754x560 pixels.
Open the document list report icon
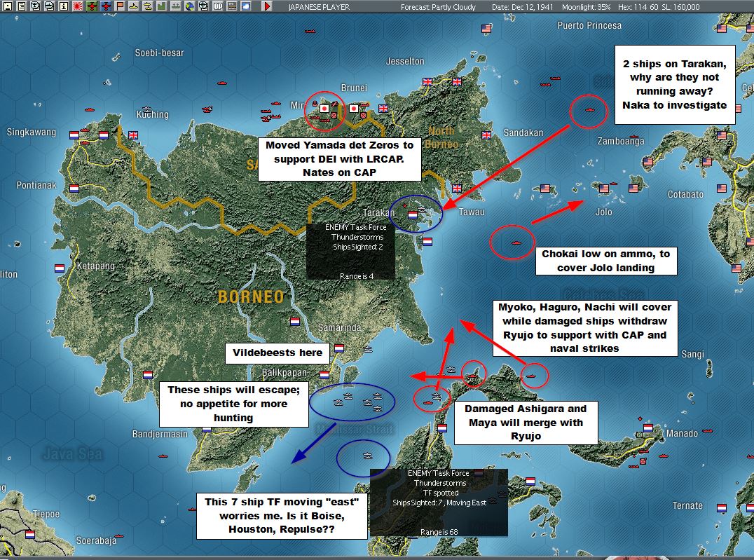coord(21,6)
